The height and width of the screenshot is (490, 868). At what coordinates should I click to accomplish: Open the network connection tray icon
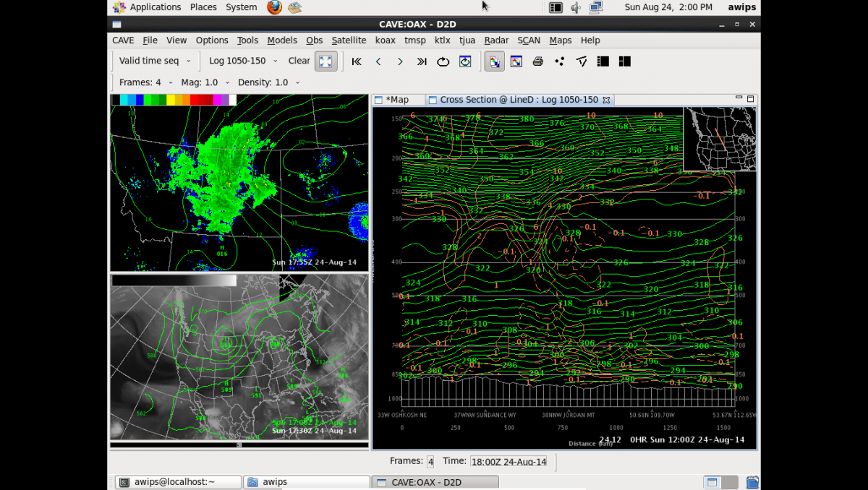point(596,7)
